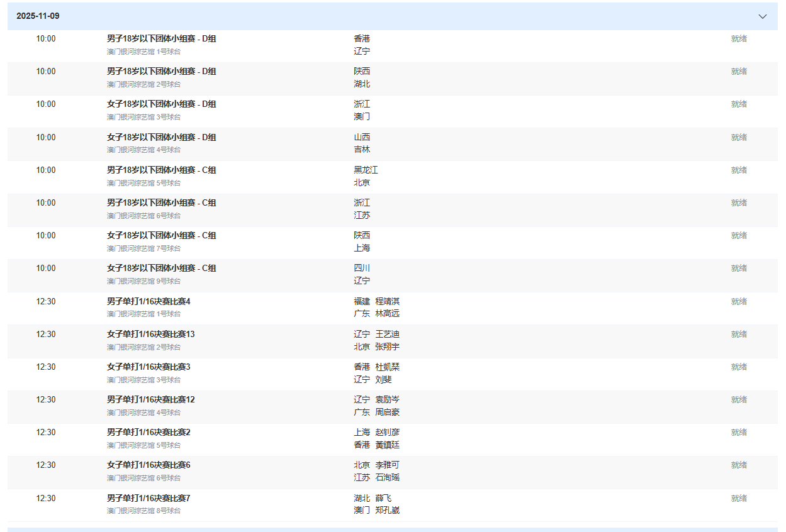Open the 陕西 vs 湖北 男子团体 D组 title
The height and width of the screenshot is (532, 786).
point(161,72)
